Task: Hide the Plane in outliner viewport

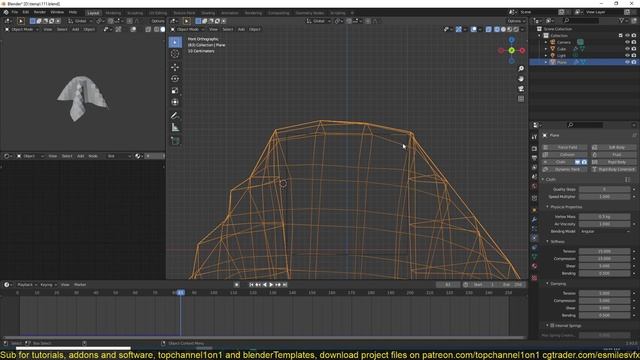Action: [627, 62]
